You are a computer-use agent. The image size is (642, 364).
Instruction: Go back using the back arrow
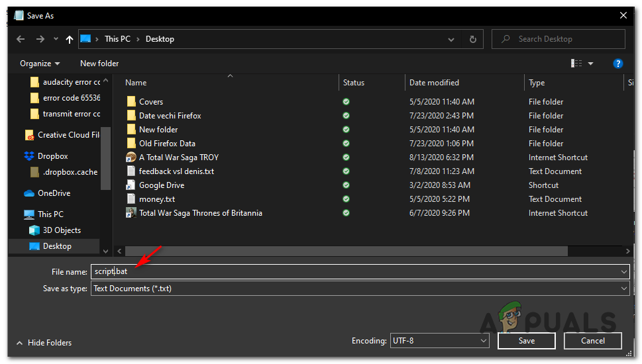(x=21, y=39)
